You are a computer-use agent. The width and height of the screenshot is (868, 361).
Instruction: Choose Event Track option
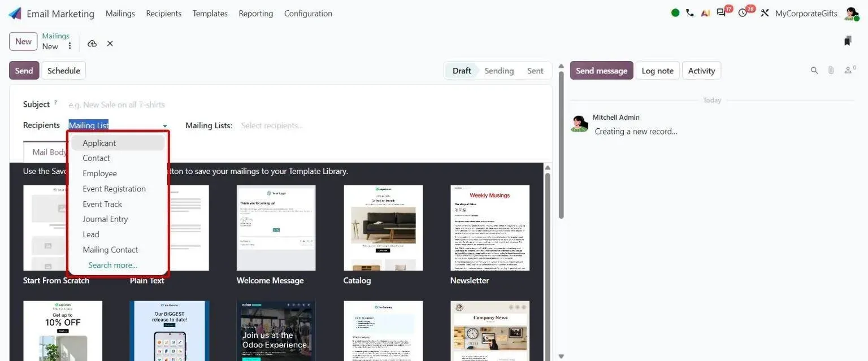[x=118, y=204]
